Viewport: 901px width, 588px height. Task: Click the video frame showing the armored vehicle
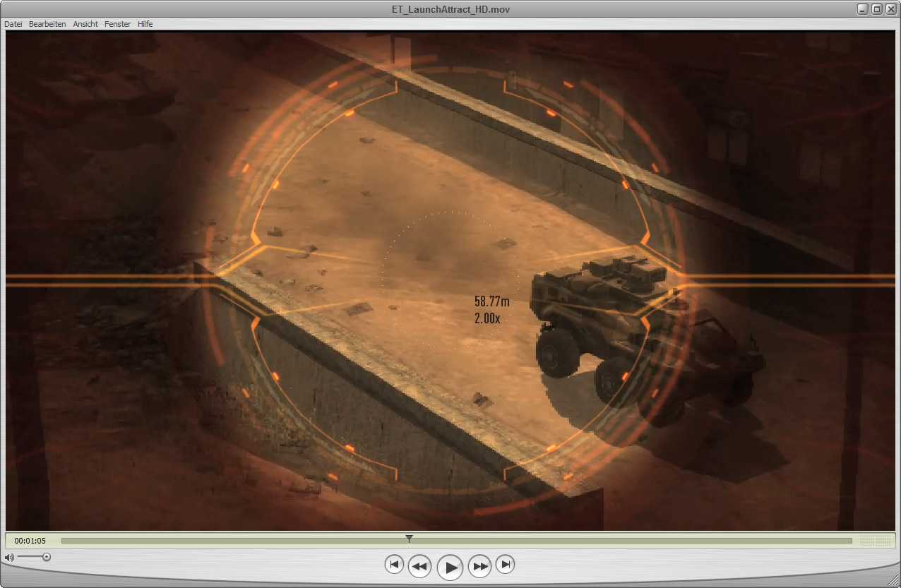pos(450,281)
